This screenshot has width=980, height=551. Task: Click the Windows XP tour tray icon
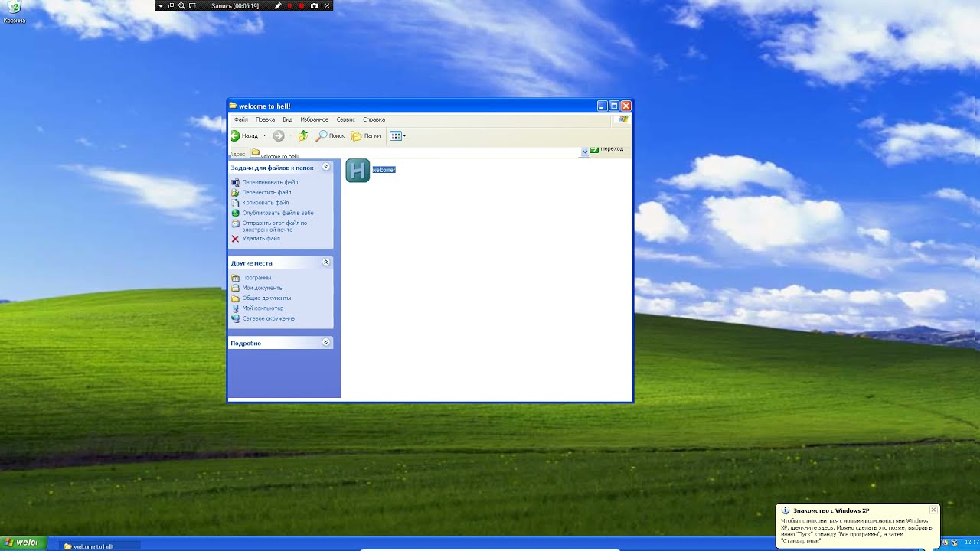[x=945, y=542]
